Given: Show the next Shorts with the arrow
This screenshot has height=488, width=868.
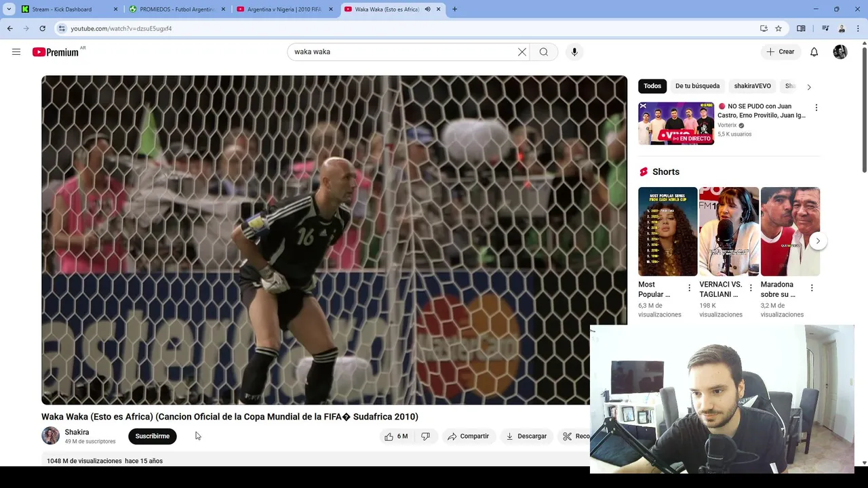Looking at the screenshot, I should pos(818,241).
